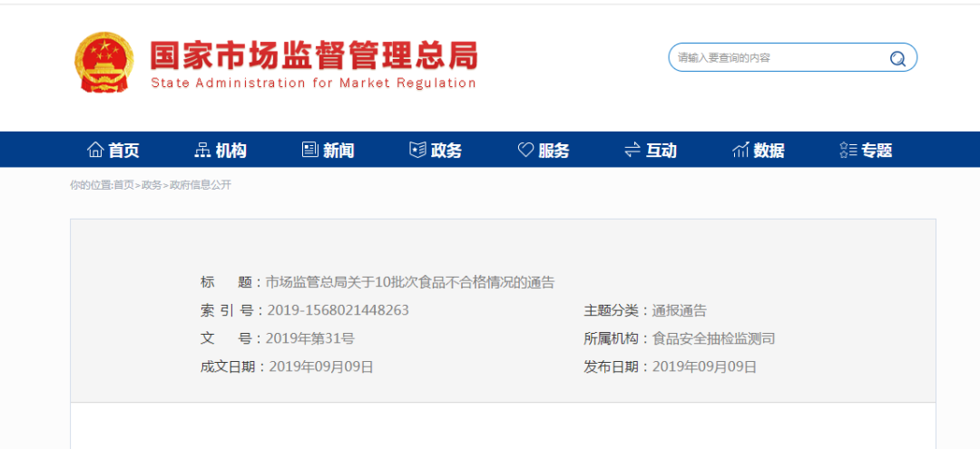Click the heart icon beside 服务

pos(525,150)
